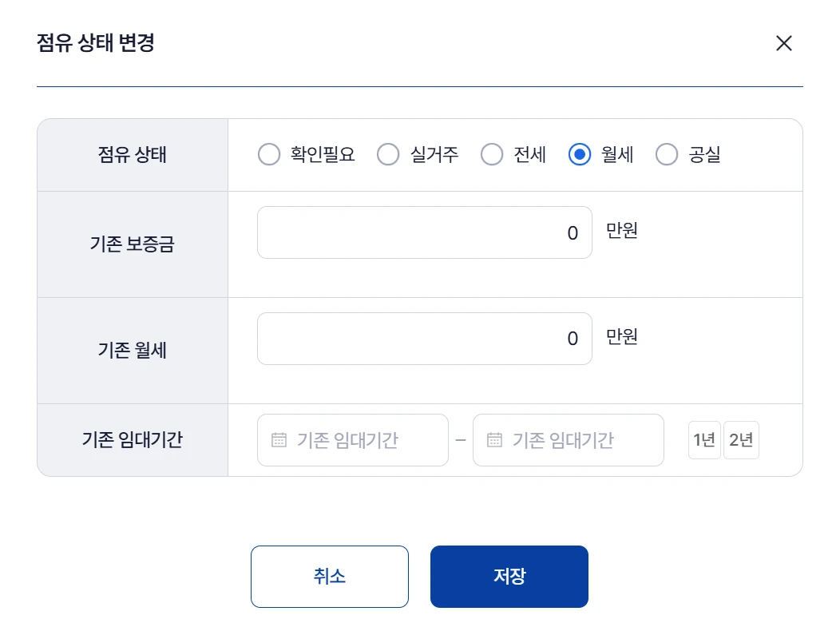Click the 기존 보증금 row label

(133, 244)
